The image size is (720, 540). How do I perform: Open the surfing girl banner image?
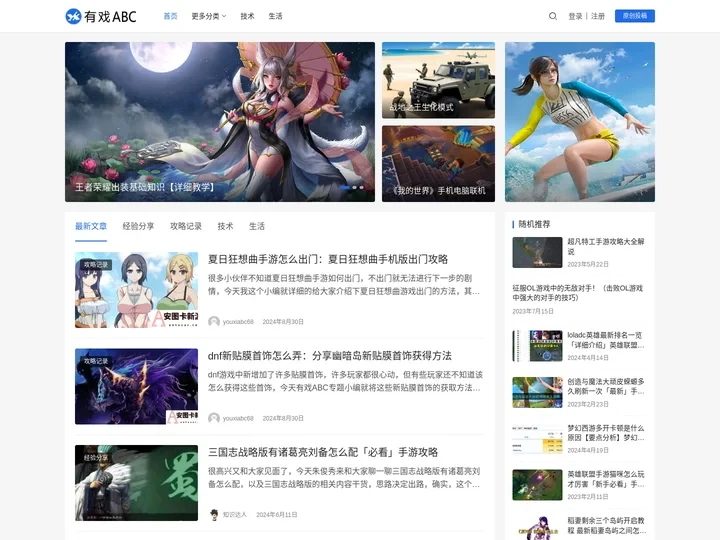pos(579,122)
